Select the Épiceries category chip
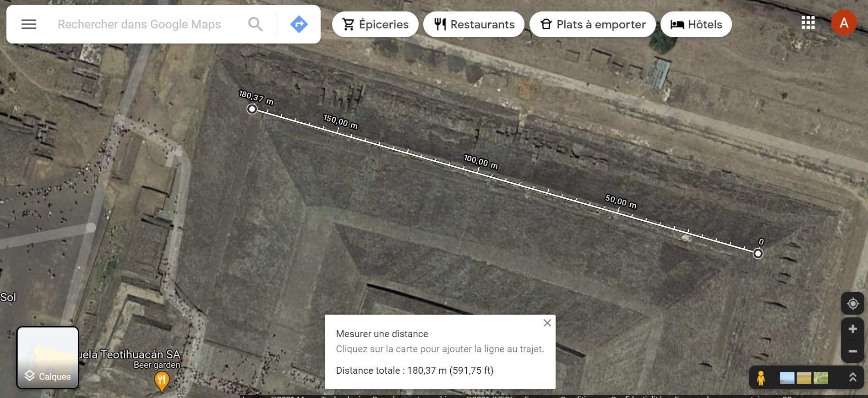 375,24
